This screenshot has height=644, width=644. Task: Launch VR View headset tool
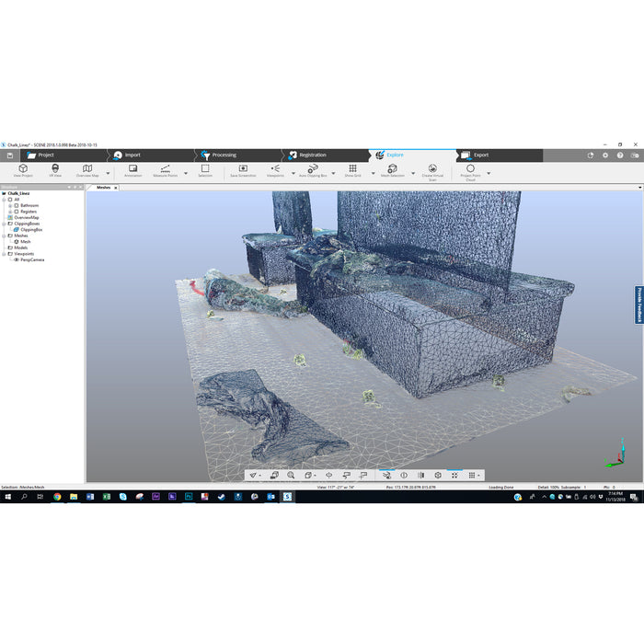tap(55, 170)
